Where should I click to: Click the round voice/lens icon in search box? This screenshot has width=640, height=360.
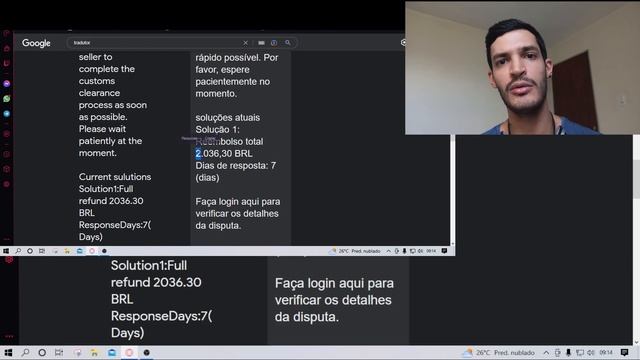(274, 42)
